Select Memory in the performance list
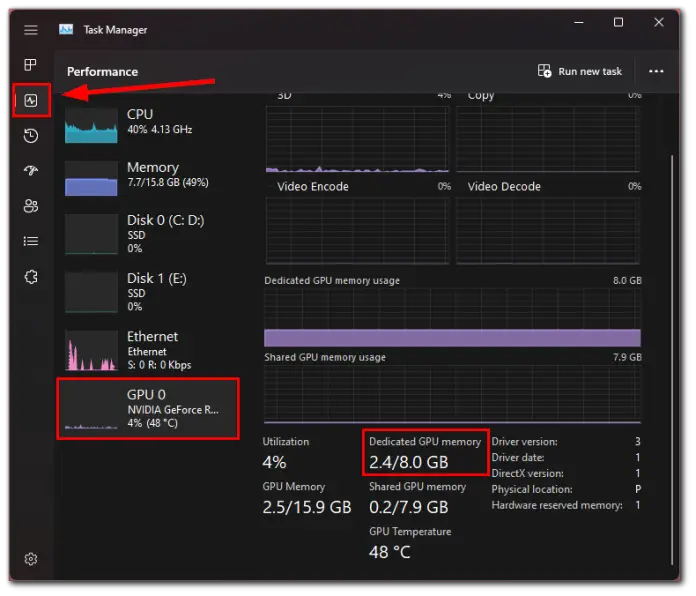 click(x=150, y=176)
